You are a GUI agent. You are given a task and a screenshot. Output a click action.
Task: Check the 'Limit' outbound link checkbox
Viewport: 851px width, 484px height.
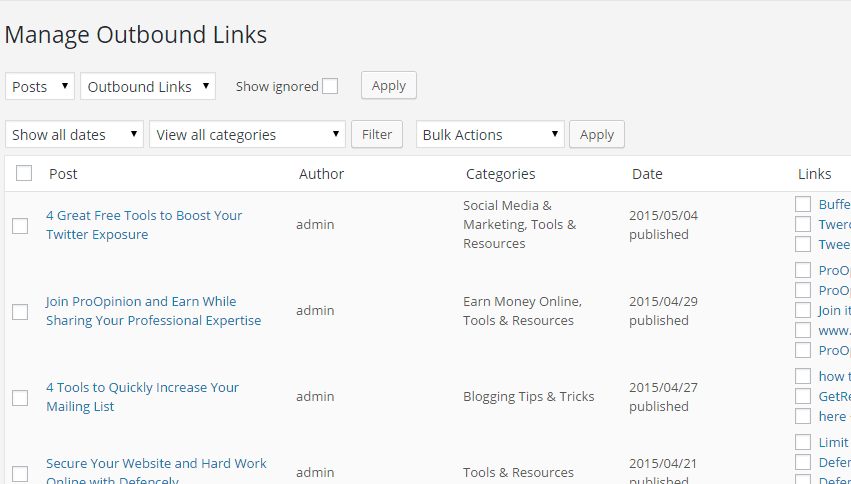(x=803, y=442)
